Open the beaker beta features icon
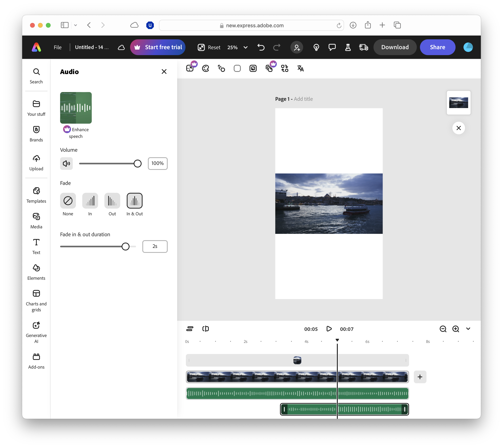Screen dimensions: 503x448 [x=348, y=47]
